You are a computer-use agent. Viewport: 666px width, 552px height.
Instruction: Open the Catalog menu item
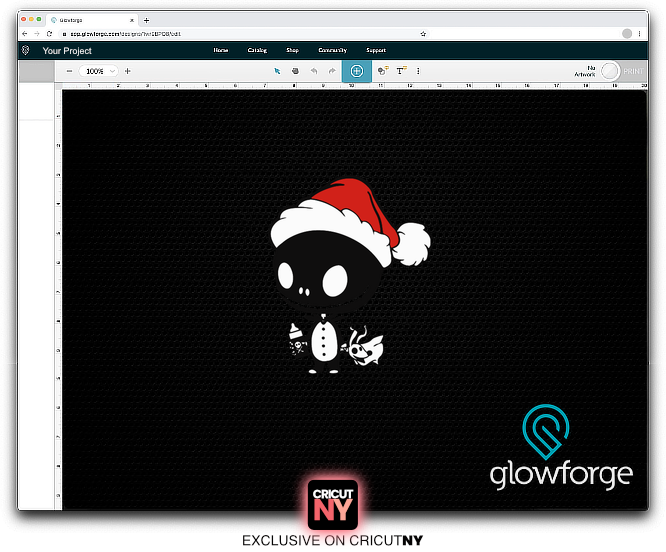click(x=257, y=50)
